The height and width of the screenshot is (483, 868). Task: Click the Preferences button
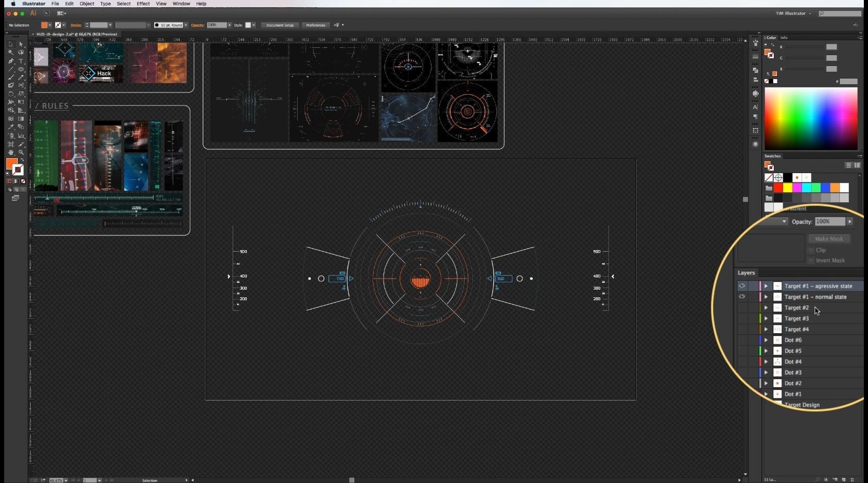(x=315, y=25)
